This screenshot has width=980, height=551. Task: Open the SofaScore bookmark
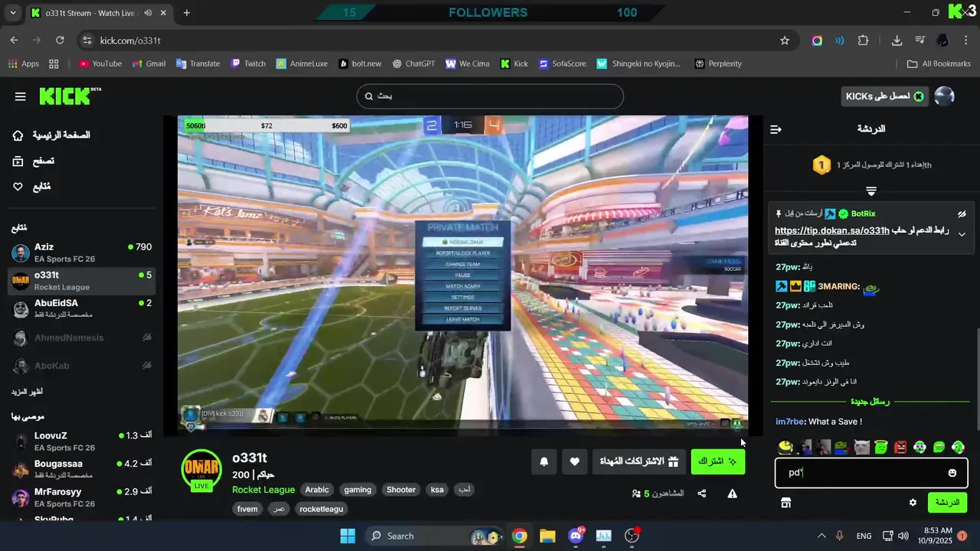[562, 64]
